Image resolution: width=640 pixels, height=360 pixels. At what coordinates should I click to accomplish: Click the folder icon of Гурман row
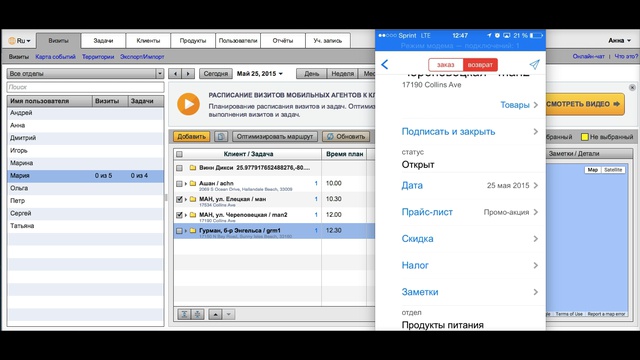193,231
